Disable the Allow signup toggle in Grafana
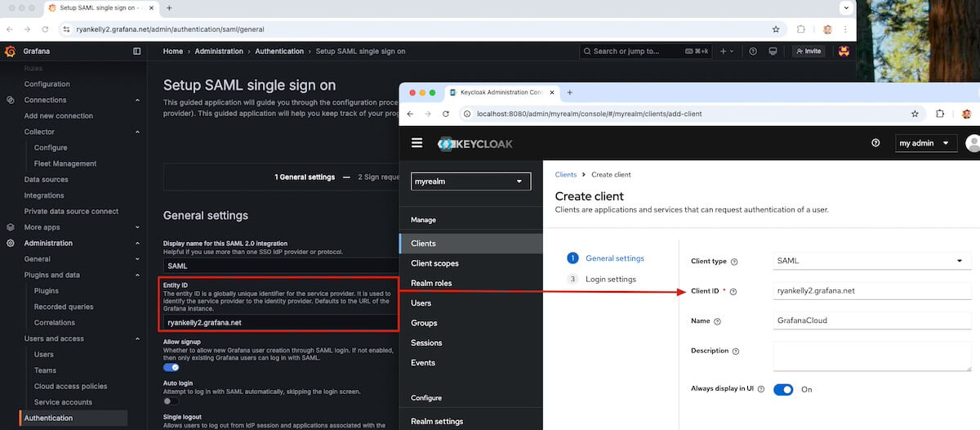 point(171,367)
